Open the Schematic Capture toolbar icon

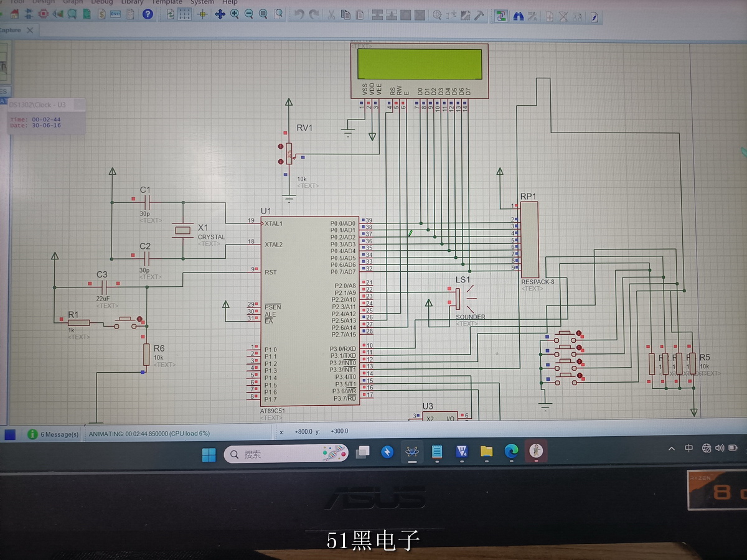point(29,14)
